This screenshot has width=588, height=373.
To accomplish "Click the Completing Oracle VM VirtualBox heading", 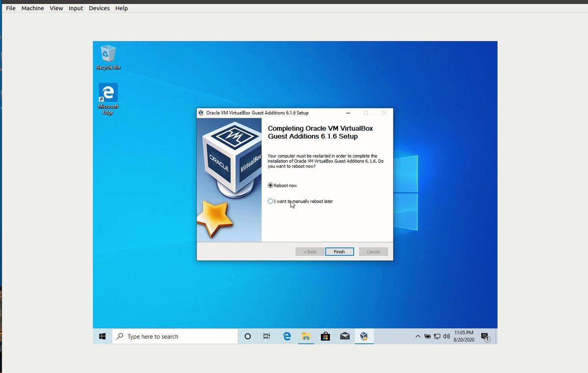I will [x=320, y=132].
